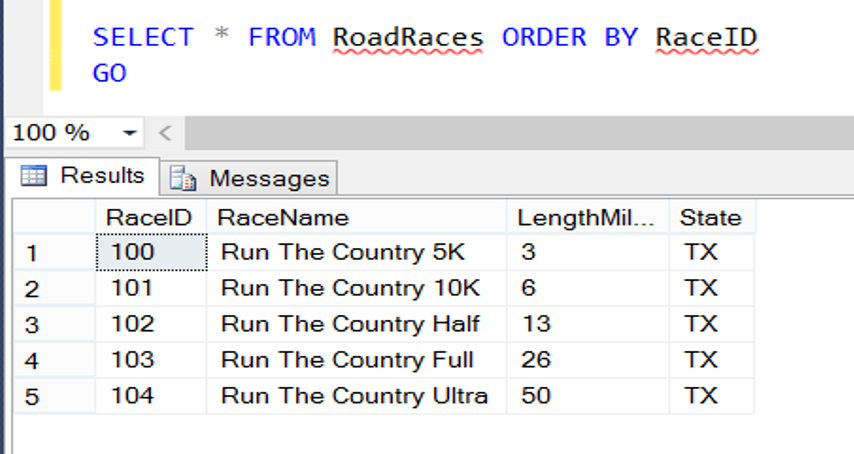Screen dimensions: 854x454
Task: Select the Results tab
Action: point(102,176)
